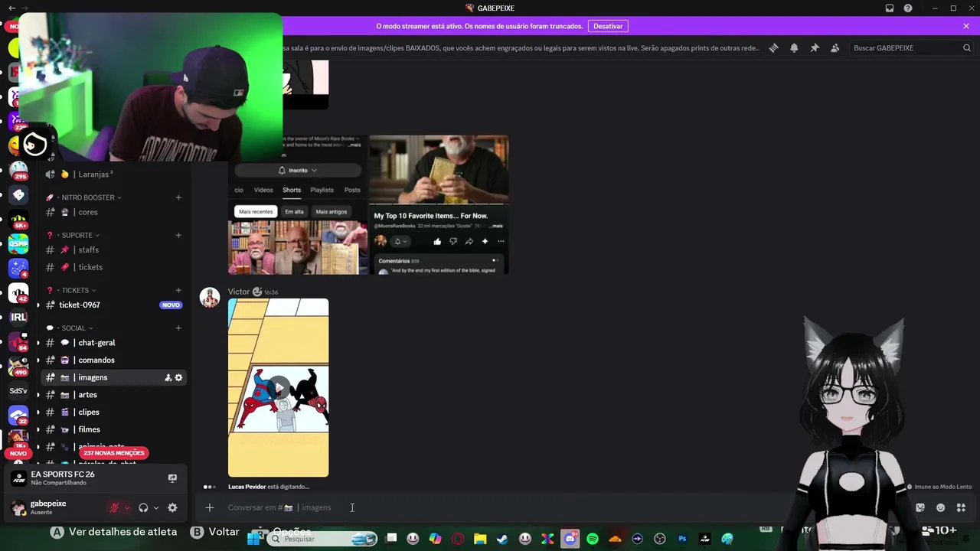Open the artes channel
Viewport: 980px width, 551px height.
(115, 395)
